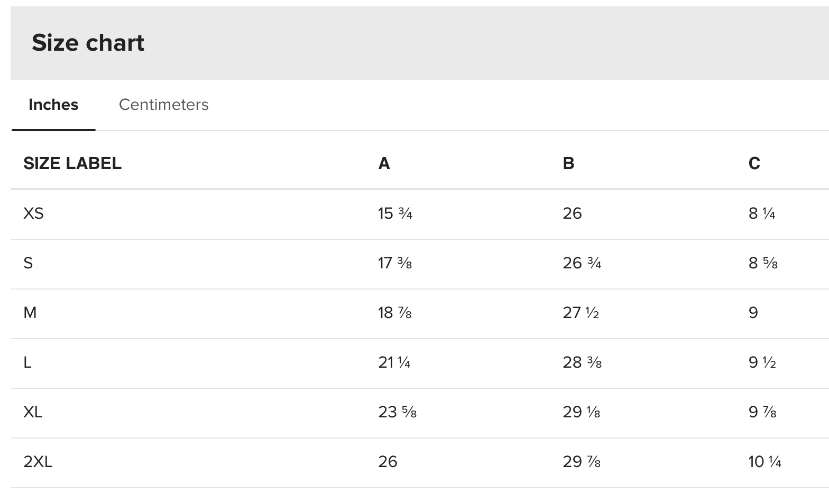Click the 15 ¾ value for XS
The image size is (829, 504).
tap(395, 213)
